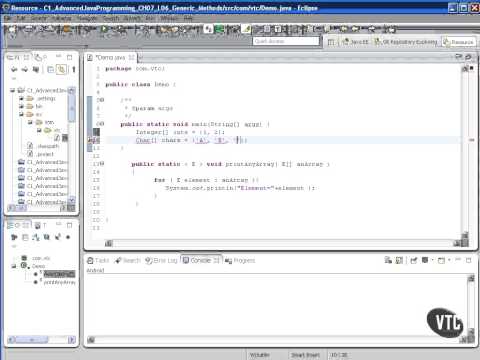
Task: Open the Refactor menu
Action: point(61,18)
